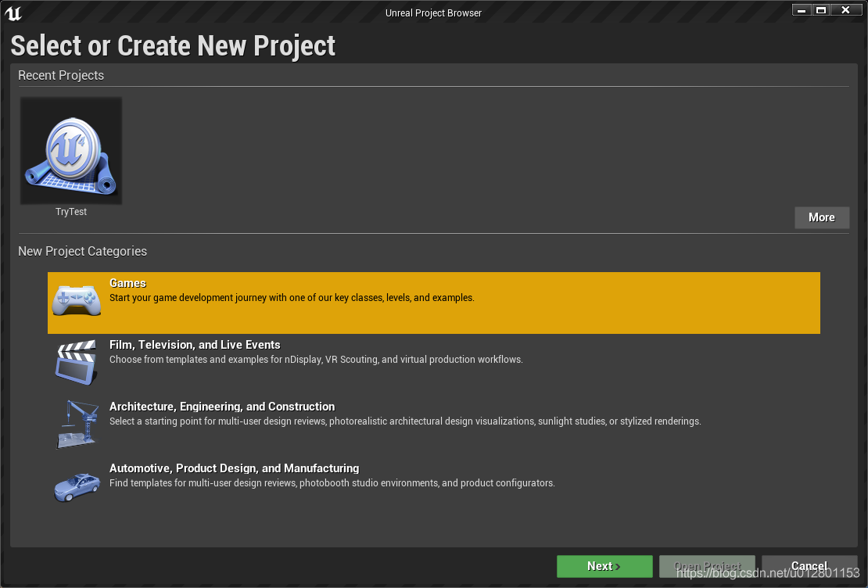Minimize the Unreal Project Browser window
Viewport: 868px width, 588px height.
[x=802, y=10]
